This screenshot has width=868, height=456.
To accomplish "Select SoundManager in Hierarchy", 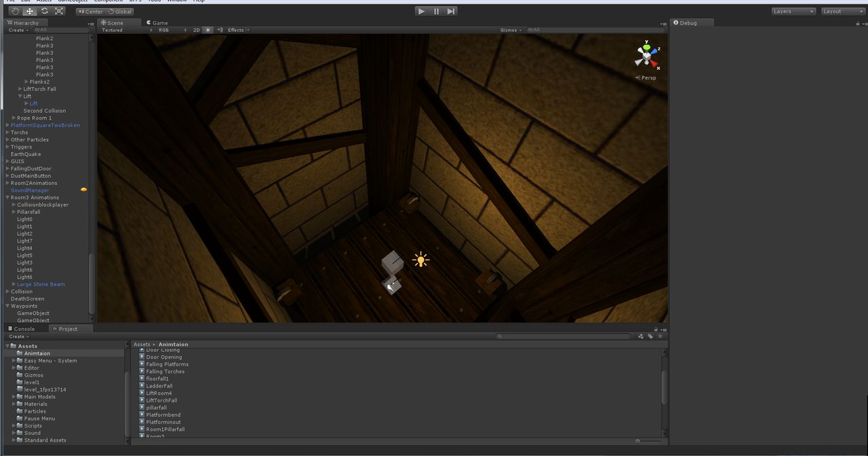I will pos(30,190).
